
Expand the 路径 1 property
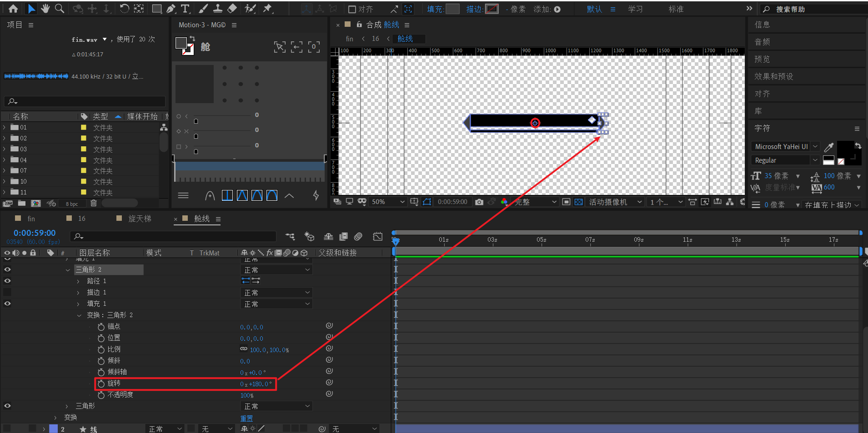point(78,281)
